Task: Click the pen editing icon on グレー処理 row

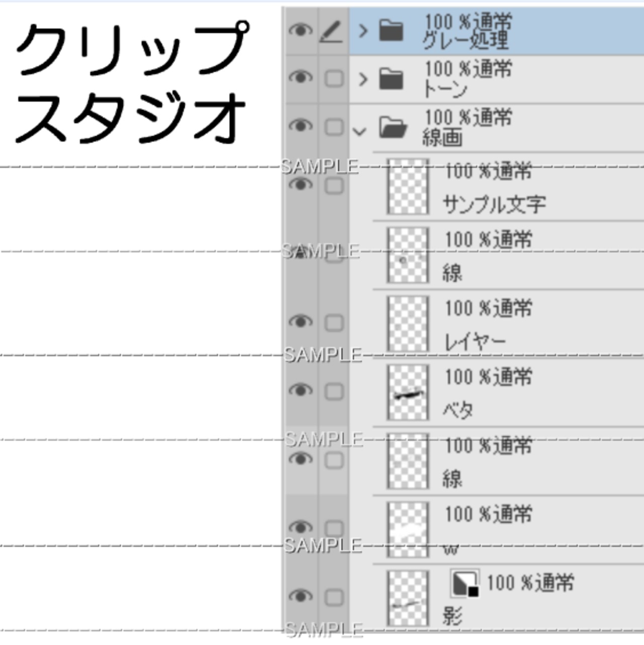Action: 333,32
